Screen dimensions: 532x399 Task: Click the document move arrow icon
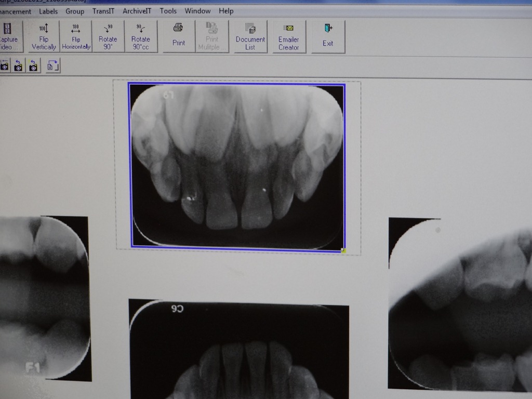point(52,65)
